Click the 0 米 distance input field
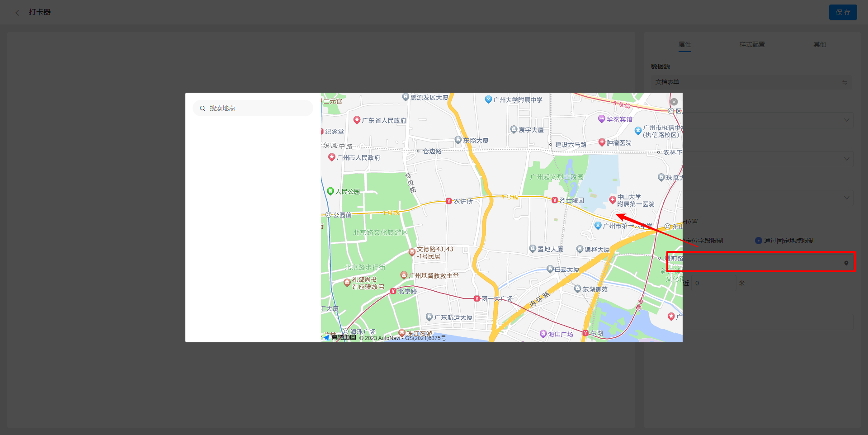This screenshot has height=435, width=868. click(713, 283)
